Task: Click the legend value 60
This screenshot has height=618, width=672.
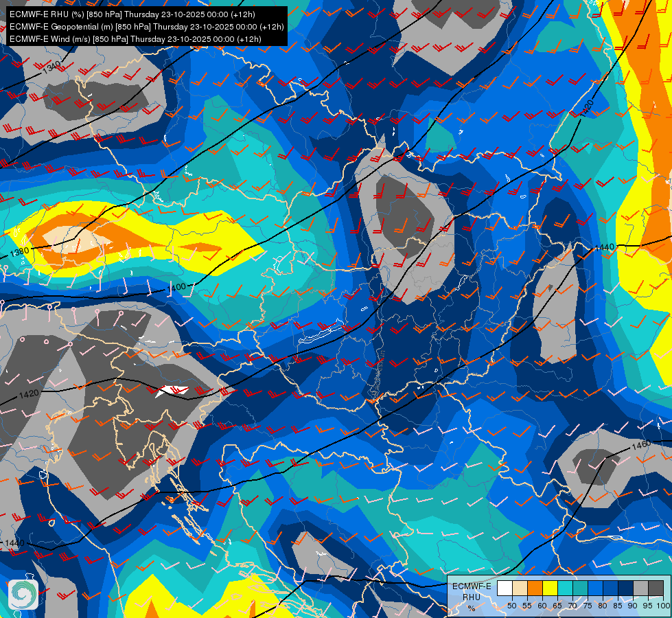Action: coord(542,606)
